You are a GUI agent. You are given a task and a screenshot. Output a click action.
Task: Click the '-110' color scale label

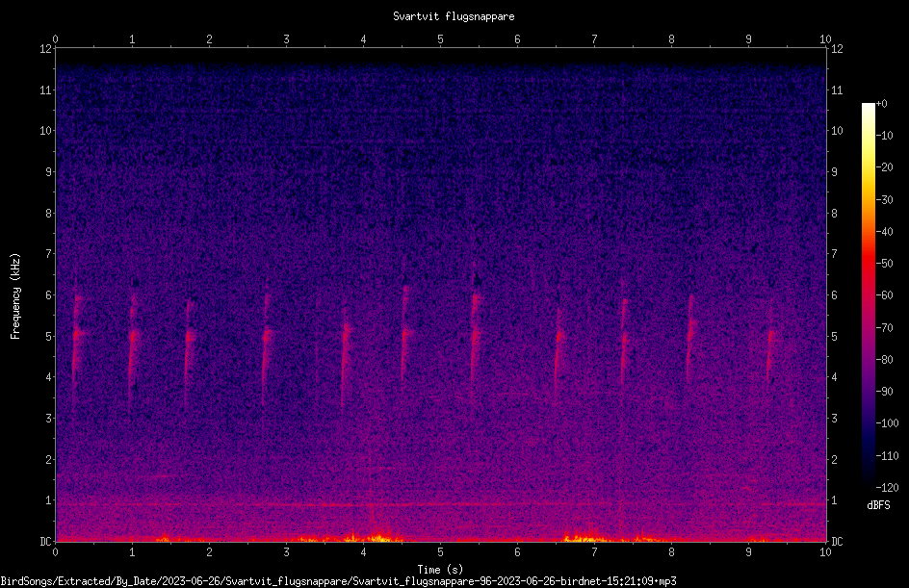coord(887,456)
